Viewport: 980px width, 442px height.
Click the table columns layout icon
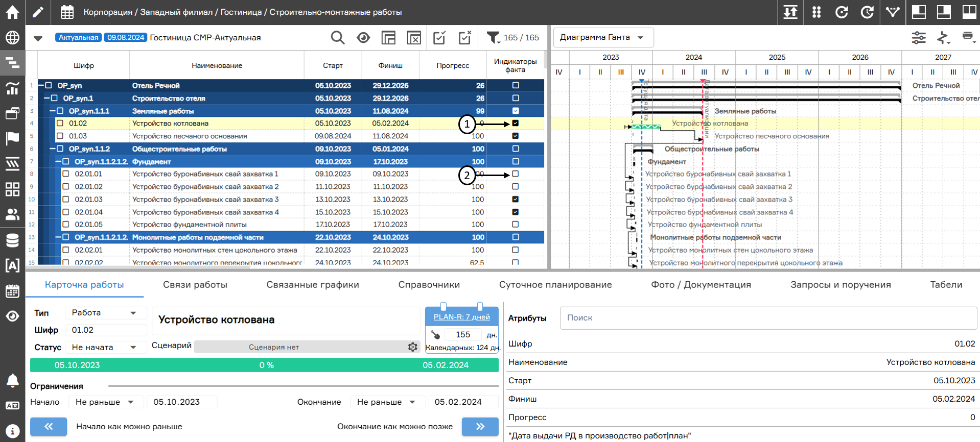(388, 38)
